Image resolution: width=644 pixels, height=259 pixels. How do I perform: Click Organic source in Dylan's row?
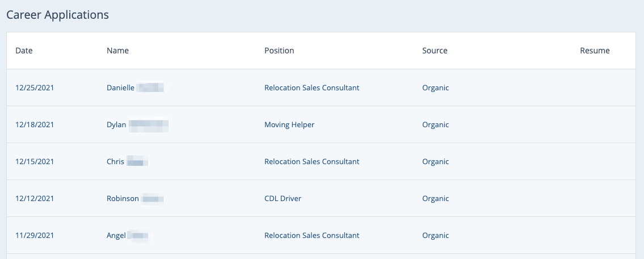[435, 124]
